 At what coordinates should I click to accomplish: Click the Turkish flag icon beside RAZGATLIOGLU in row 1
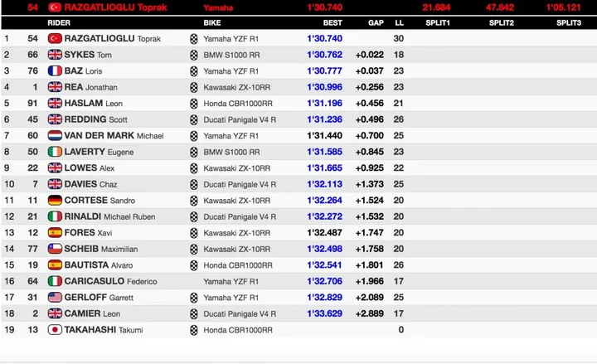[55, 38]
